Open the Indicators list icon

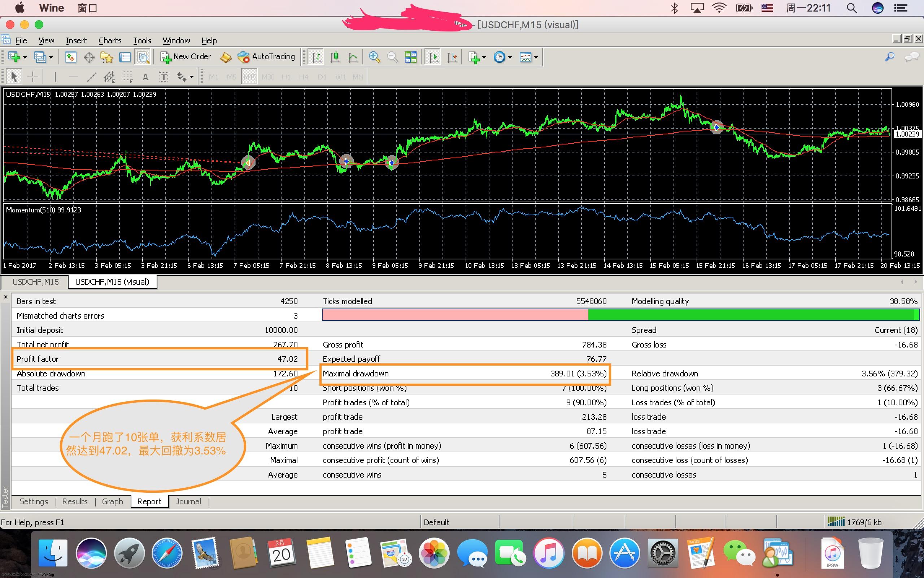point(474,57)
